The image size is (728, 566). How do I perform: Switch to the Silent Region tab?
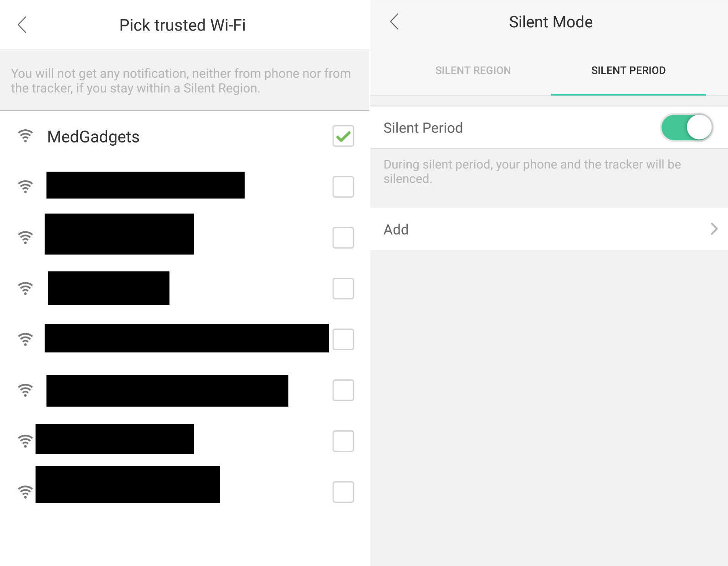[x=473, y=71]
